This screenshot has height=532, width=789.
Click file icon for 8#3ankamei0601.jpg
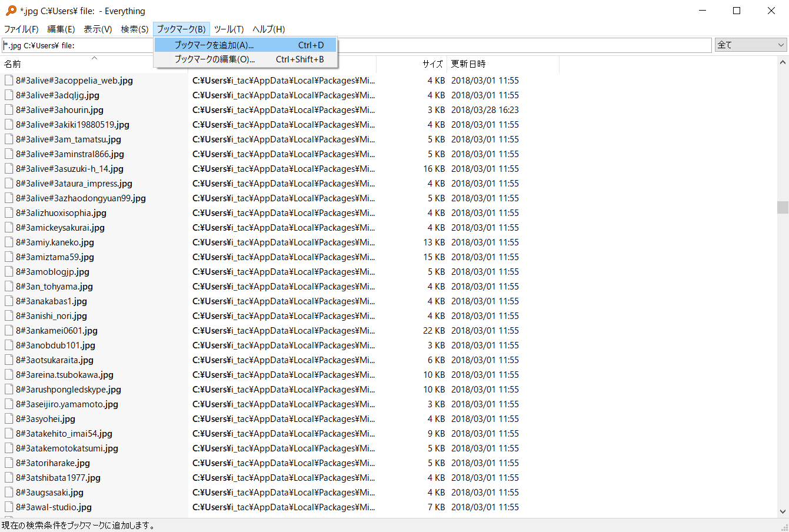point(9,331)
